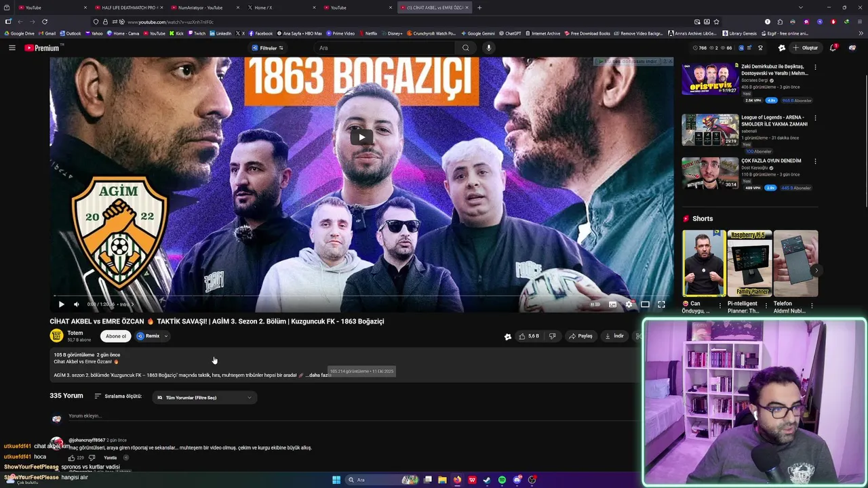Viewport: 868px width, 488px height.
Task: Click the Ara search input field
Action: 385,47
